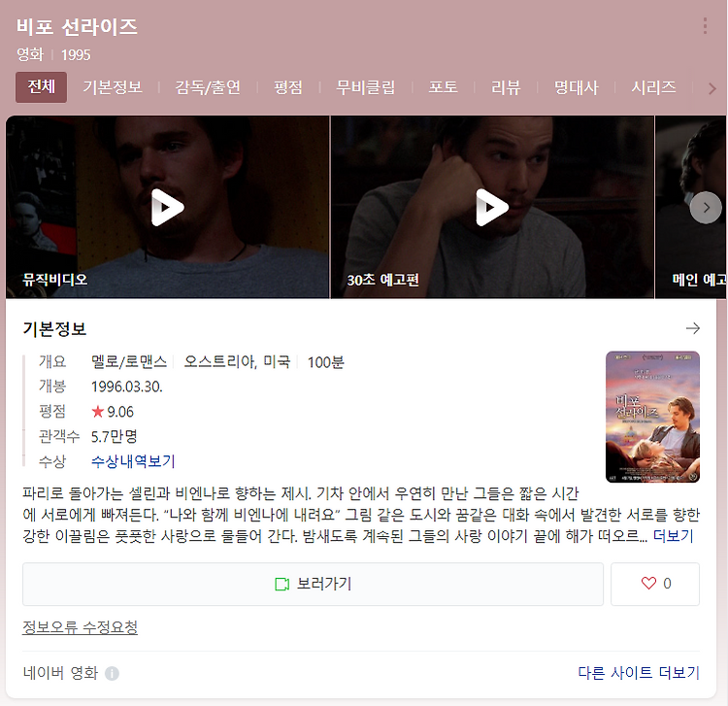Click the rating value 9.06
Image resolution: width=728 pixels, height=706 pixels.
(120, 412)
